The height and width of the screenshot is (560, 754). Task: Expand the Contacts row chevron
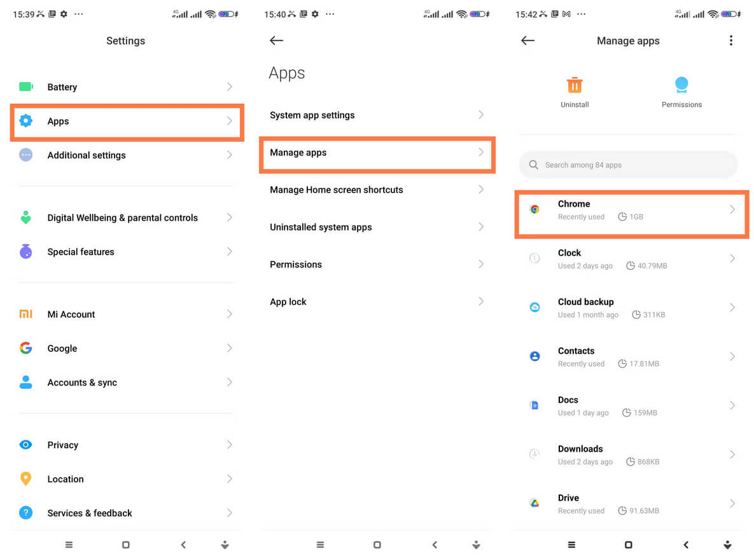(732, 356)
